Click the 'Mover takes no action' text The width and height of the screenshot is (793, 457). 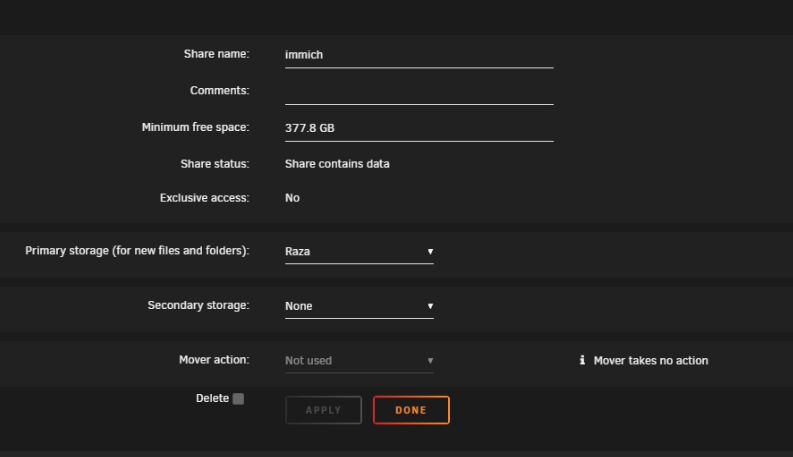click(x=651, y=360)
